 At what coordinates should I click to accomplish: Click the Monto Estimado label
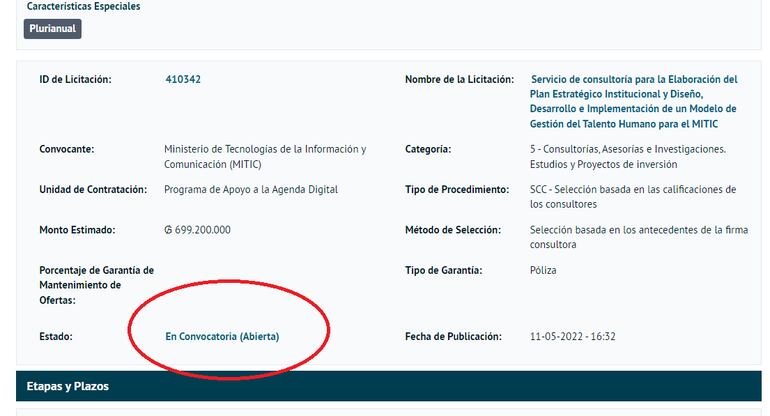tap(77, 230)
